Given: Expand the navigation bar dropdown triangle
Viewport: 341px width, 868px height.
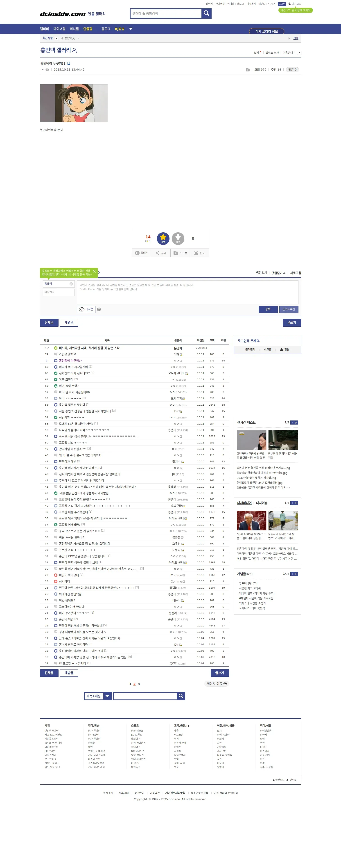Looking at the screenshot, I should (x=131, y=29).
